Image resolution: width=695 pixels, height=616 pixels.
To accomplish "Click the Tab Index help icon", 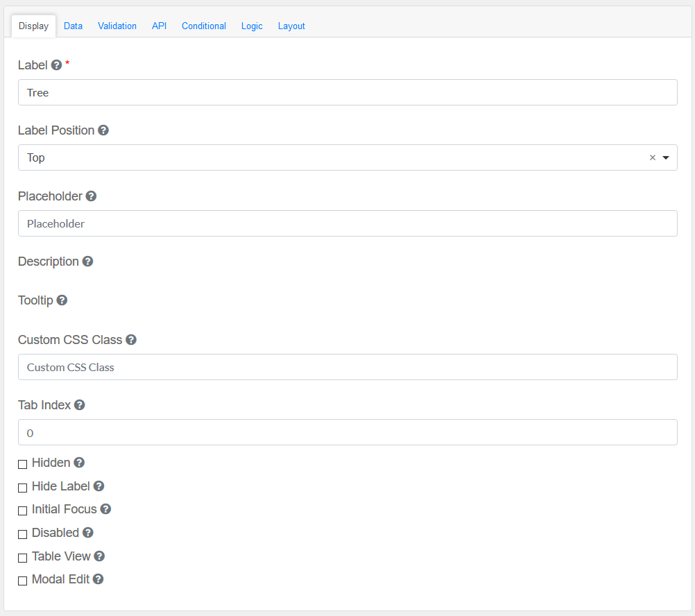I will click(x=80, y=405).
